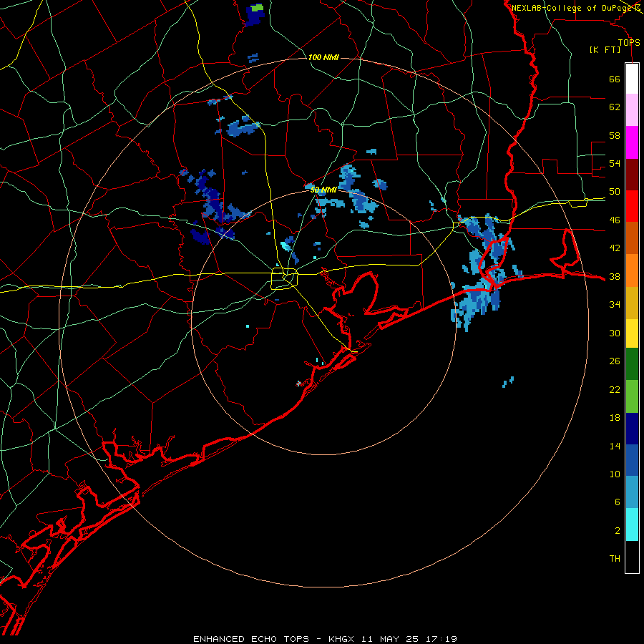644x644 pixels.
Task: Select the gold legend swatch
Action: click(632, 302)
